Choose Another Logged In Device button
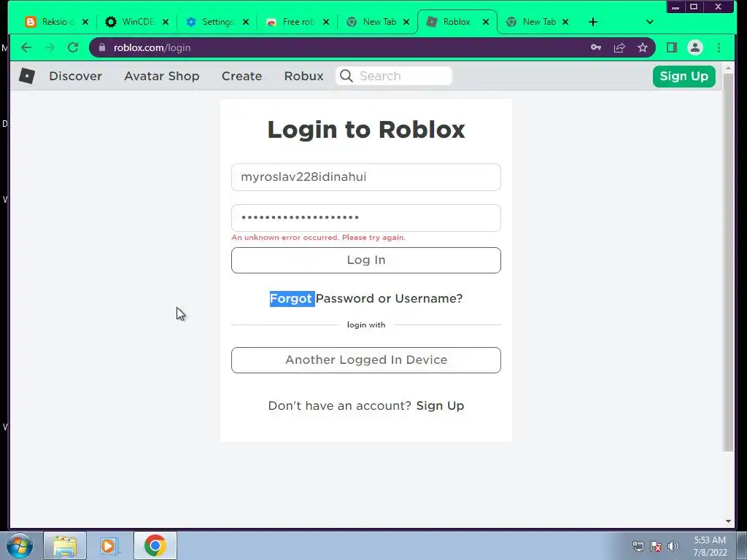747x560 pixels. (366, 360)
